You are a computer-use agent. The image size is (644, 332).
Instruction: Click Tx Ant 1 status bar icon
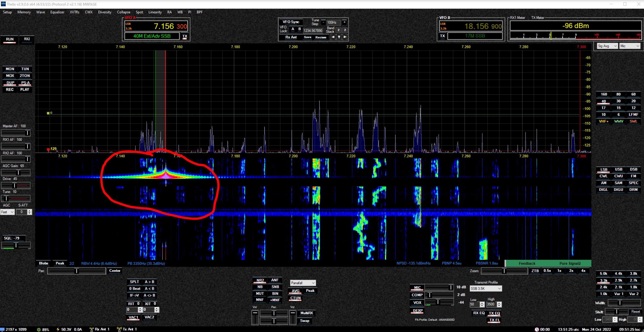(x=119, y=329)
